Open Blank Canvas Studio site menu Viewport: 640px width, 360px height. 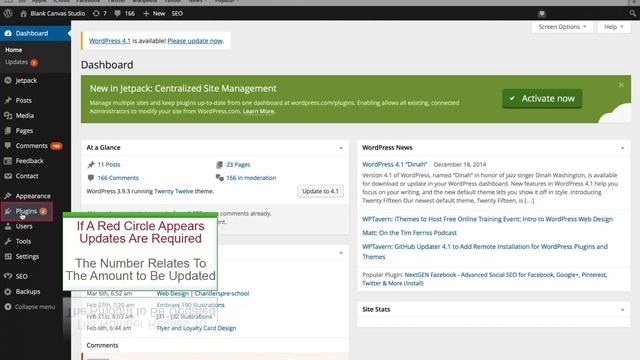(x=53, y=13)
